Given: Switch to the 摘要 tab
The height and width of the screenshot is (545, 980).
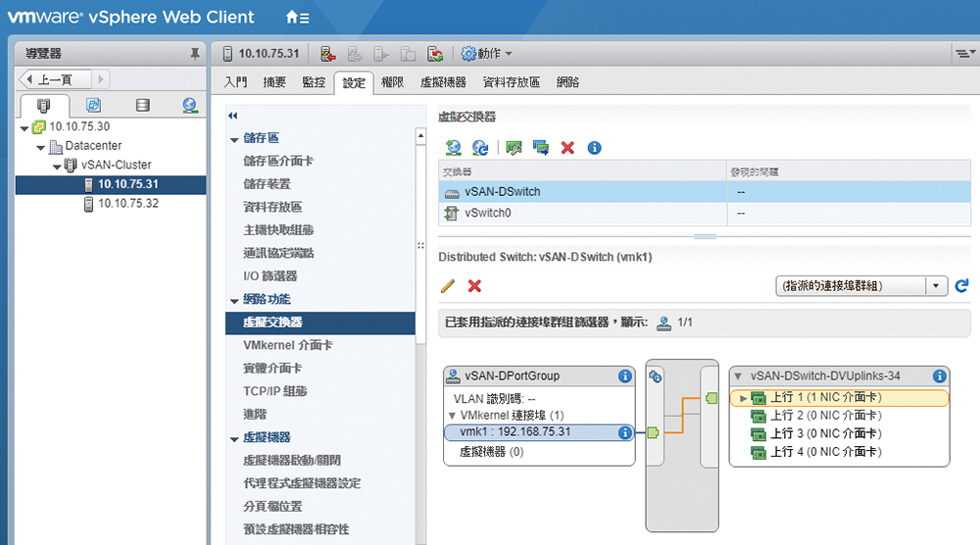Looking at the screenshot, I should (x=273, y=82).
